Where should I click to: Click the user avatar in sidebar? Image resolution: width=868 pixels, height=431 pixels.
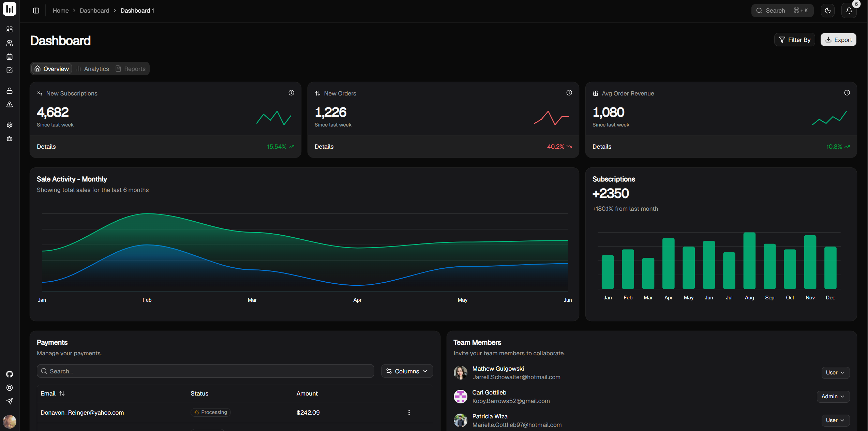tap(10, 422)
